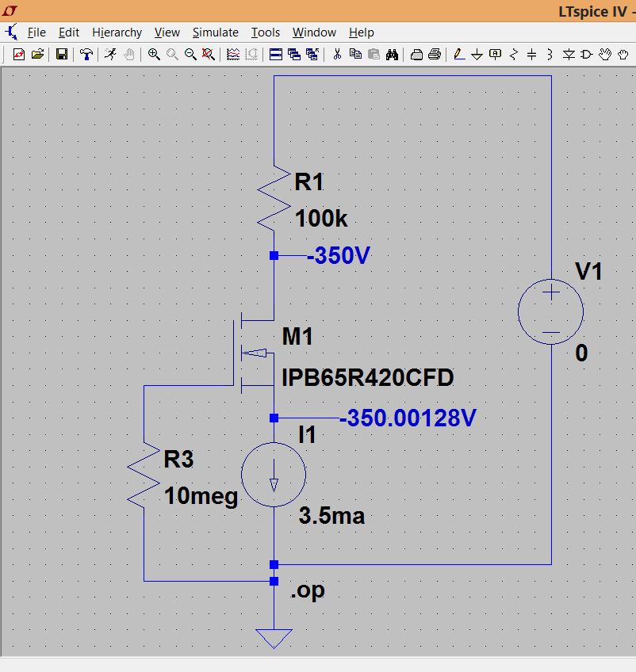The width and height of the screenshot is (636, 672).
Task: Click the ground triangle symbol
Action: click(274, 639)
